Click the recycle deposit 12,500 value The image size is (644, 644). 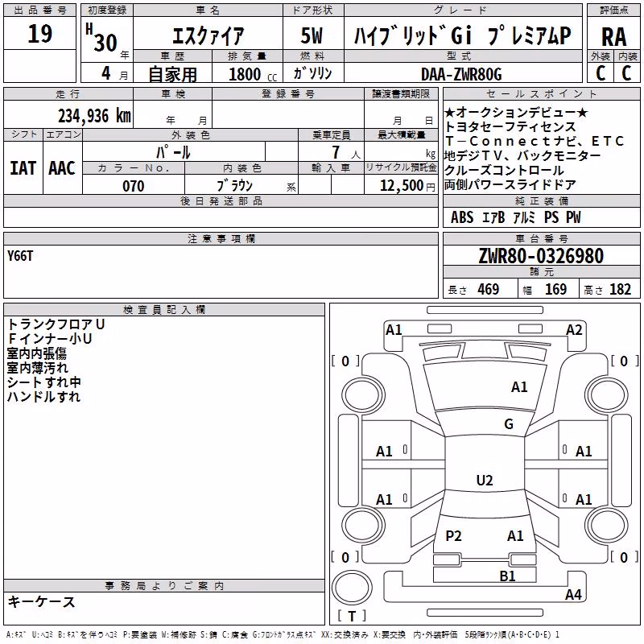click(402, 186)
